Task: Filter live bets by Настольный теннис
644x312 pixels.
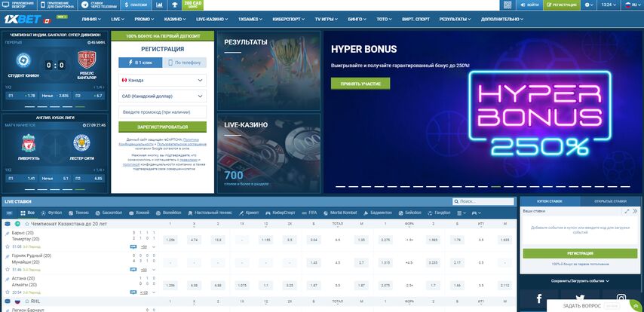Action: (x=210, y=213)
